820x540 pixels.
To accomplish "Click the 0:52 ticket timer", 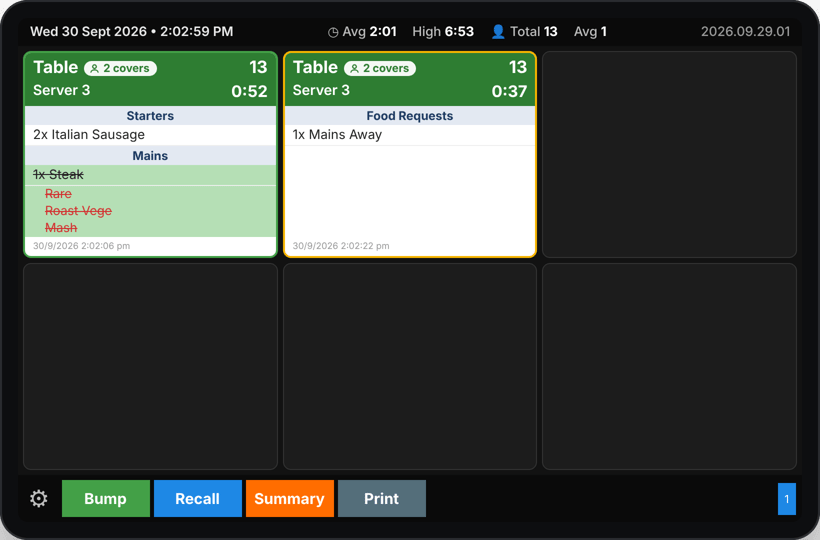I will 249,91.
